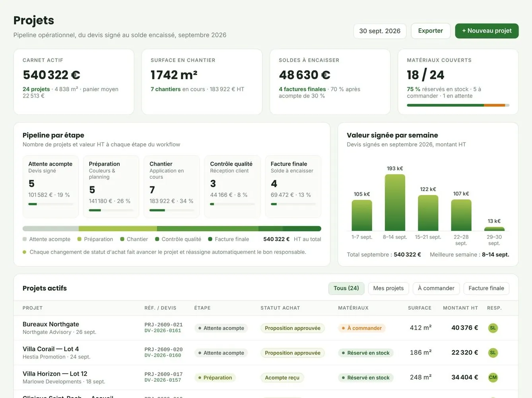Click Réservé en stock badge on Villa Horizon row

365,378
